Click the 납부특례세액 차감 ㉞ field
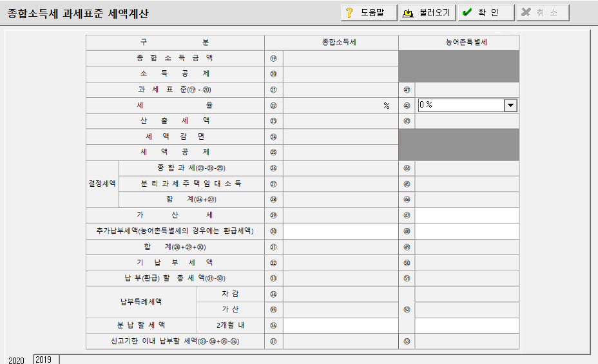The height and width of the screenshot is (364, 598). [x=341, y=294]
